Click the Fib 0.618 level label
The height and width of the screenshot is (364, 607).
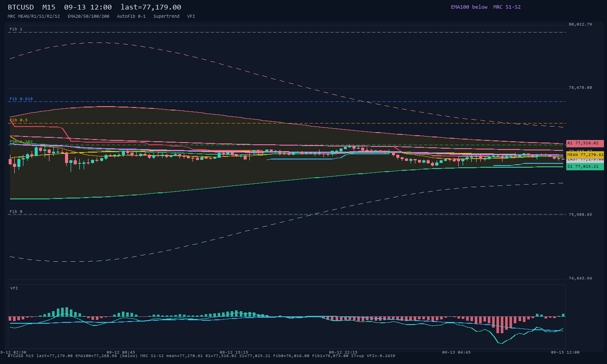21,99
